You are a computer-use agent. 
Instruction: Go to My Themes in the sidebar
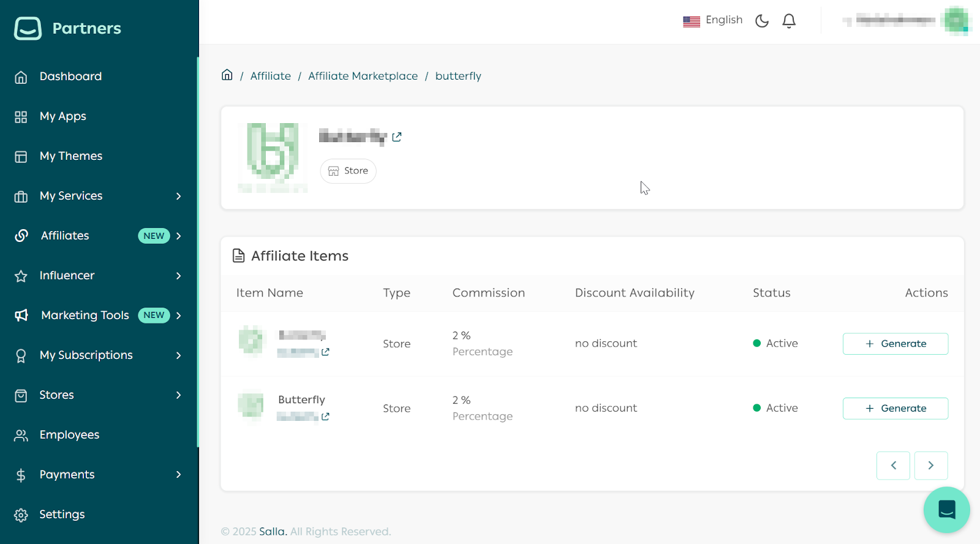[70, 156]
